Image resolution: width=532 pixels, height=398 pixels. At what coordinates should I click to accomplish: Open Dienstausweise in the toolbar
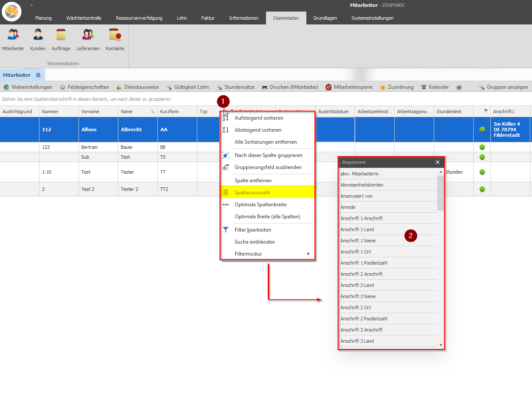(137, 87)
